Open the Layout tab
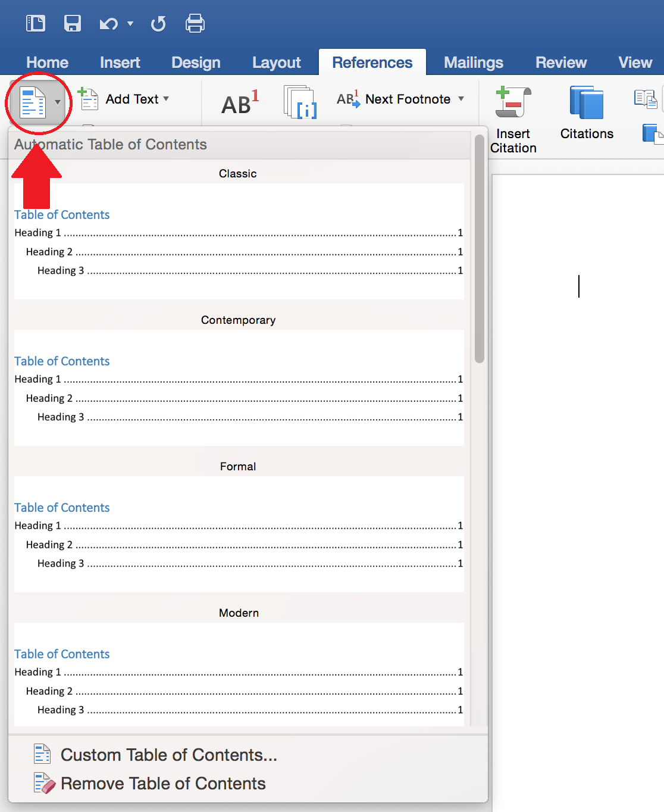Image resolution: width=664 pixels, height=812 pixels. point(276,63)
